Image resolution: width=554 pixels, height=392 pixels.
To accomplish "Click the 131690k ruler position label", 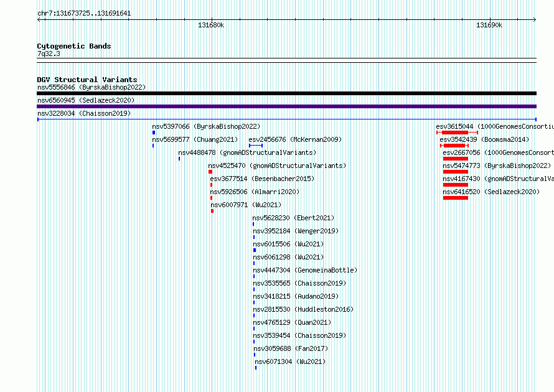I will pyautogui.click(x=489, y=25).
